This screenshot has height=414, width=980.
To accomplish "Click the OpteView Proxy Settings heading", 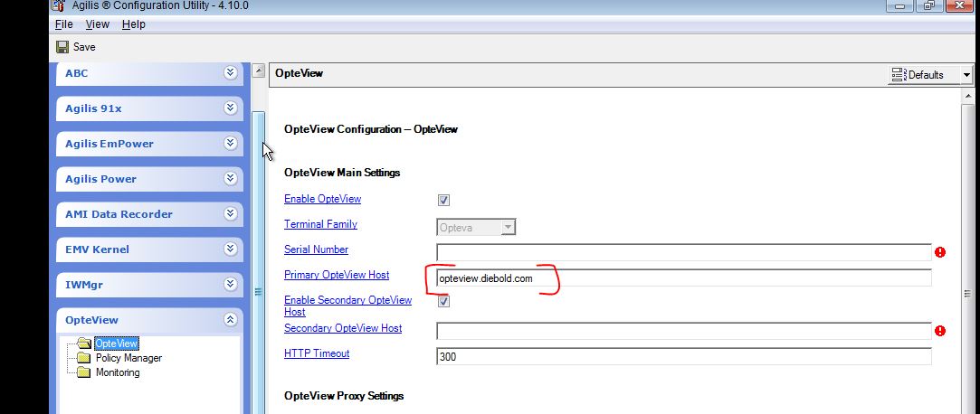I will point(344,396).
